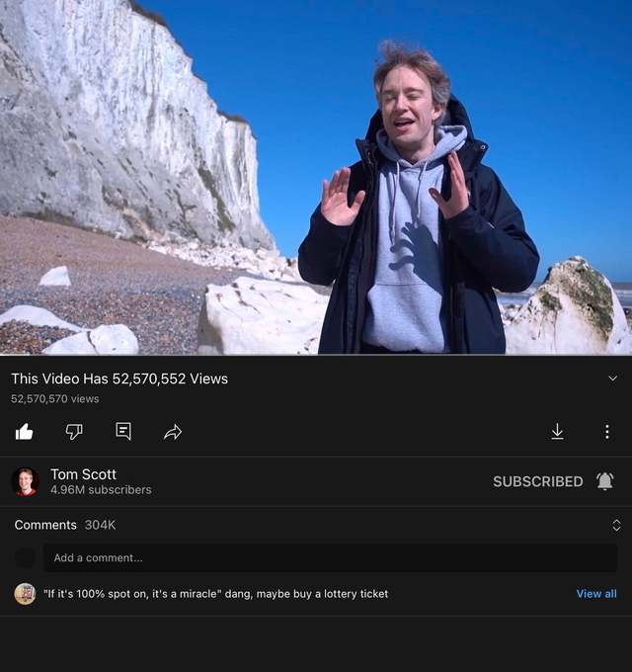Image resolution: width=632 pixels, height=672 pixels.
Task: Tap the video player to show controls
Action: 316,178
